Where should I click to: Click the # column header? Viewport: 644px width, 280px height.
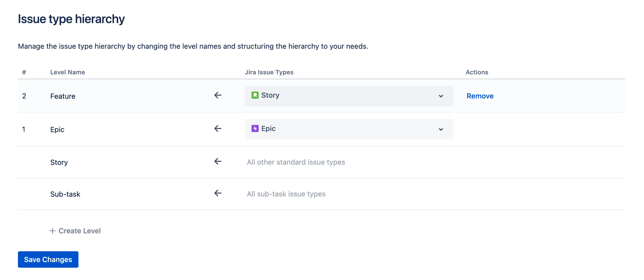coord(24,72)
